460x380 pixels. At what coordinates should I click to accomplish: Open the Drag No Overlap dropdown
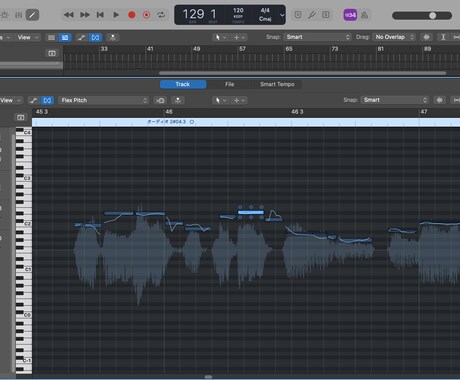click(394, 37)
